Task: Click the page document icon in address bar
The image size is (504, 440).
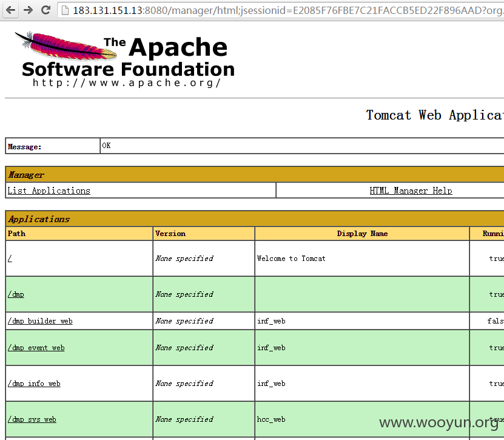Action: point(66,10)
